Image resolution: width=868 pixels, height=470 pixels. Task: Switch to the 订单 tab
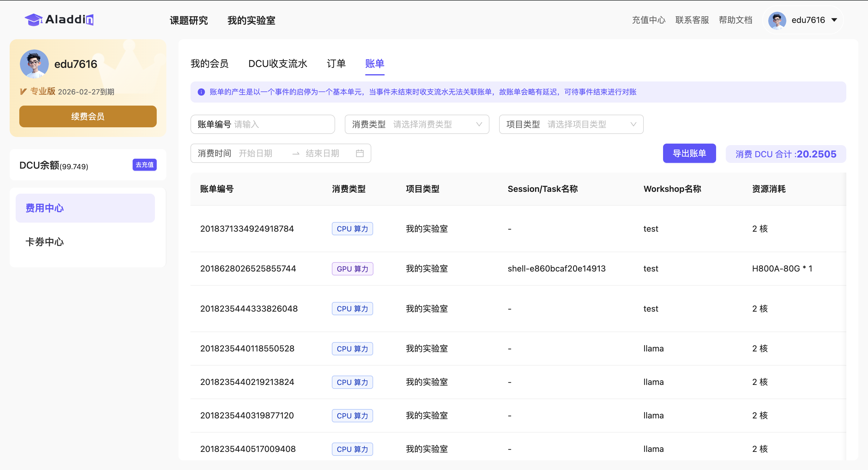pos(336,64)
